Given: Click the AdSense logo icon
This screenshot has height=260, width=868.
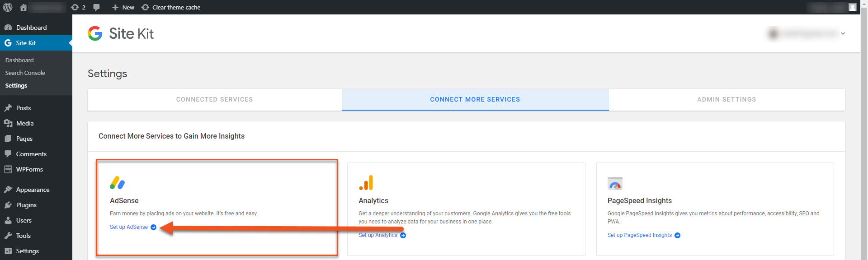Looking at the screenshot, I should click(117, 183).
